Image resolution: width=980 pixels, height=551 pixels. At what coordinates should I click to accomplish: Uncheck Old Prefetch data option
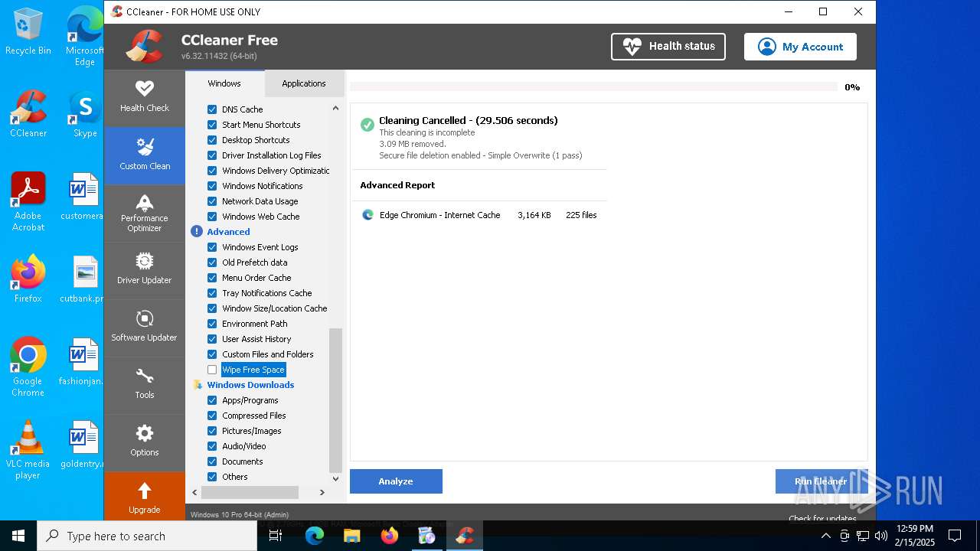212,262
